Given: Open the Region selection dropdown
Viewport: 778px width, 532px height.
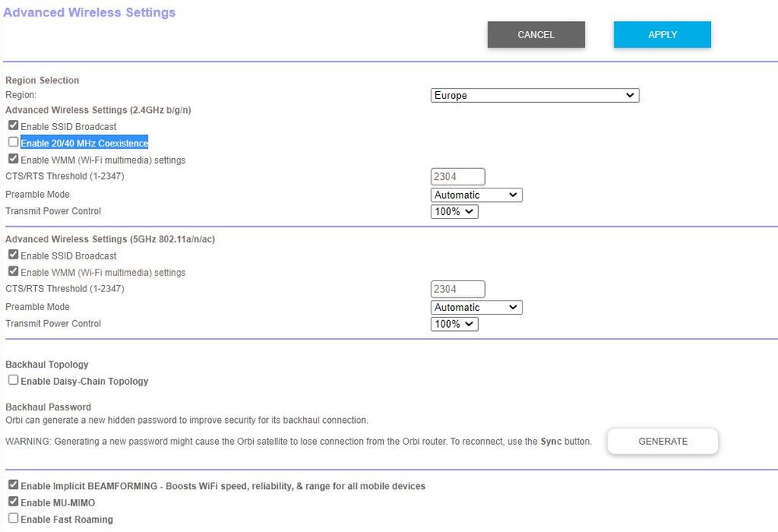Looking at the screenshot, I should (x=535, y=95).
